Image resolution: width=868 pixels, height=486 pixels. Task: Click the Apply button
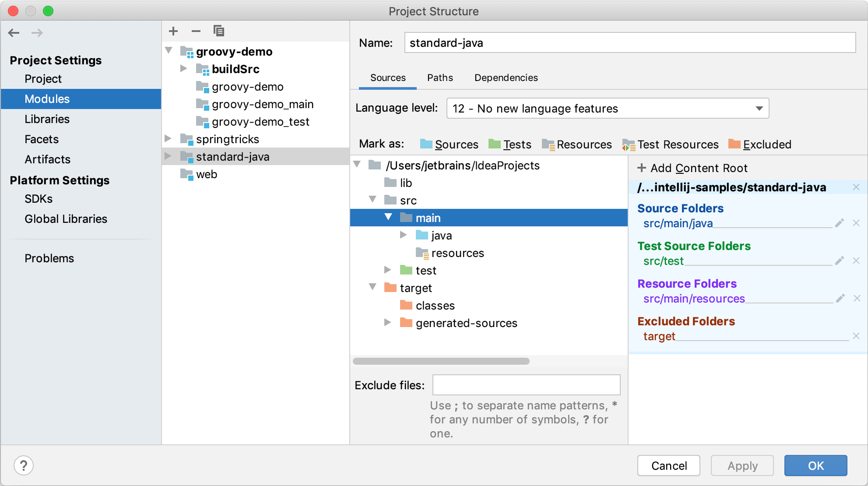(x=742, y=465)
